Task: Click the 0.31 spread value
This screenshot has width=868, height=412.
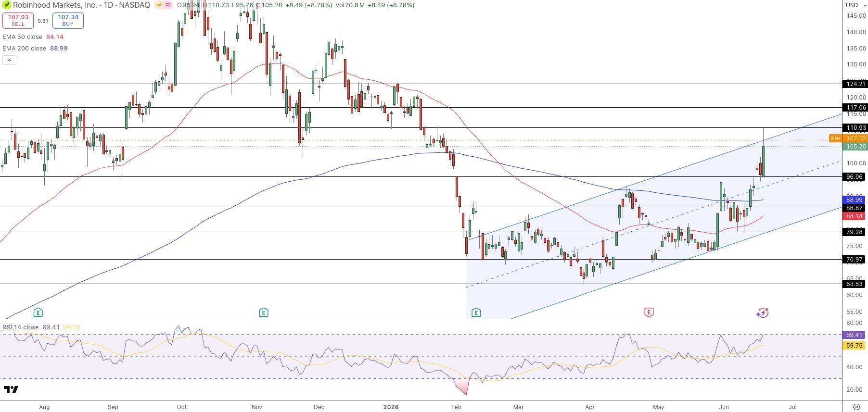Action: (43, 21)
